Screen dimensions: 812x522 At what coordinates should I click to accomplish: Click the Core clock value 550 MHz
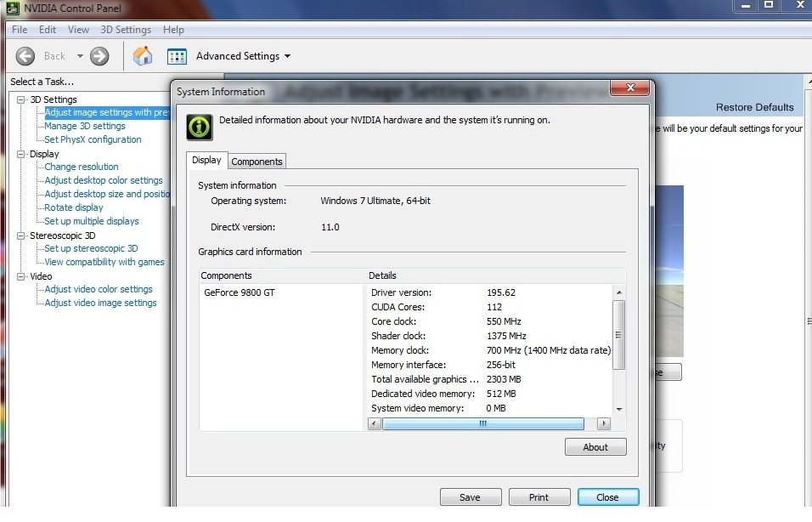pos(504,321)
